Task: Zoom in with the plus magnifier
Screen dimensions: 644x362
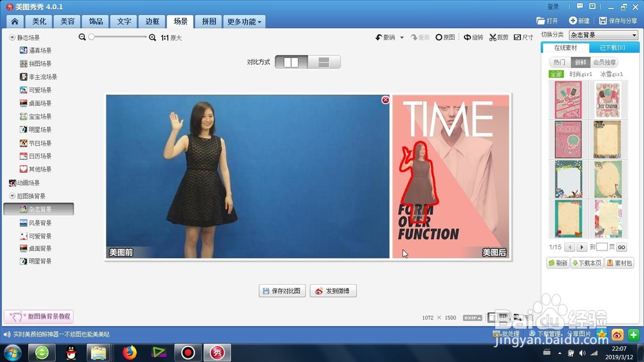Action: [153, 37]
